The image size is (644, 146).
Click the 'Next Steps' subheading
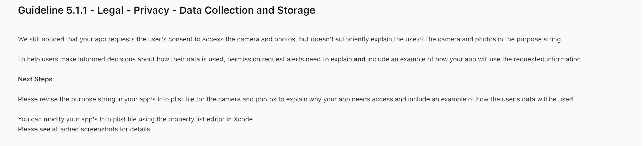tap(35, 79)
